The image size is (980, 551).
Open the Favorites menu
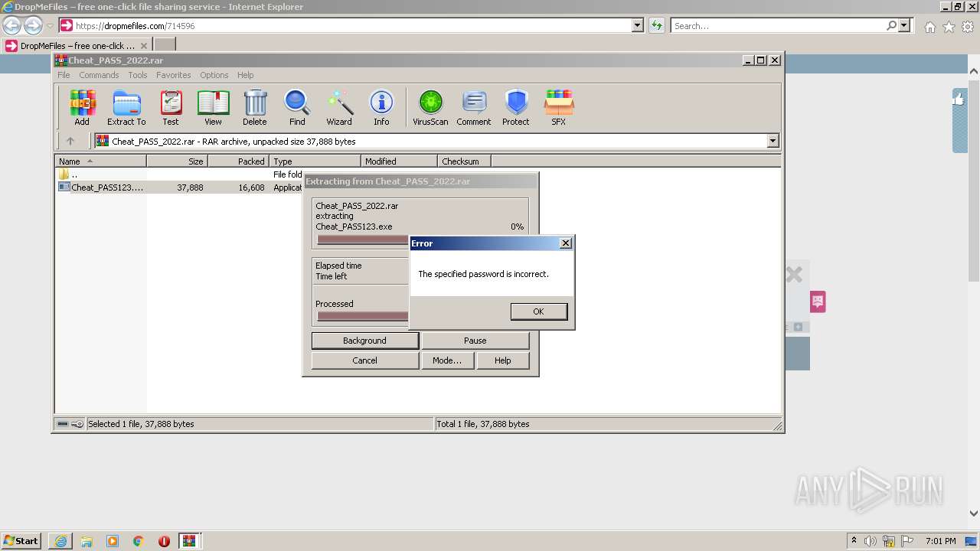pyautogui.click(x=174, y=75)
